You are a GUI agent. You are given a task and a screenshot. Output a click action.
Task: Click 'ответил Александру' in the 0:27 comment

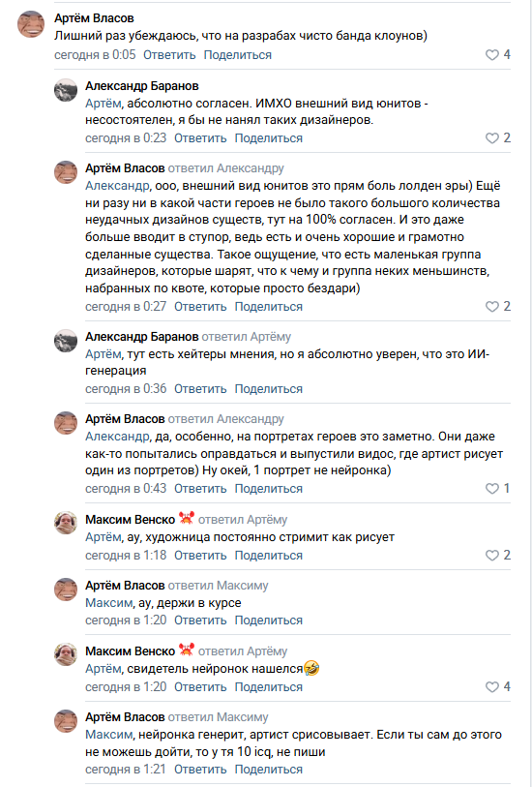coord(225,168)
